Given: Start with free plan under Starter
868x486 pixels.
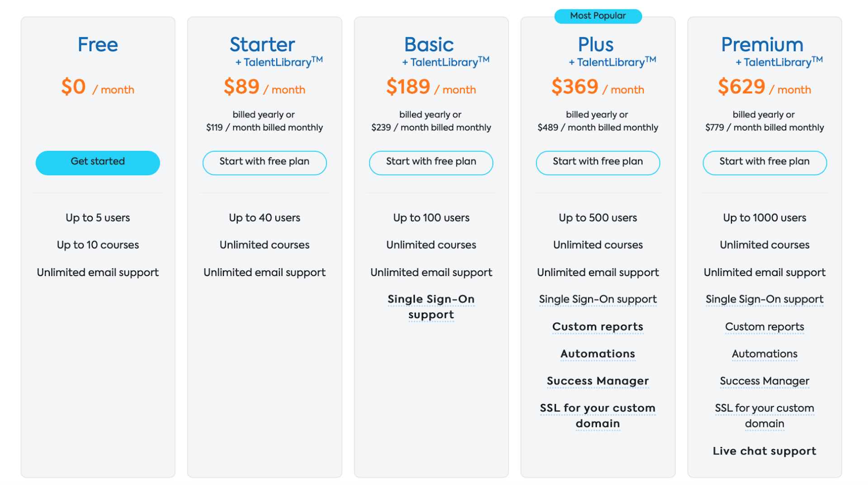Looking at the screenshot, I should point(264,162).
